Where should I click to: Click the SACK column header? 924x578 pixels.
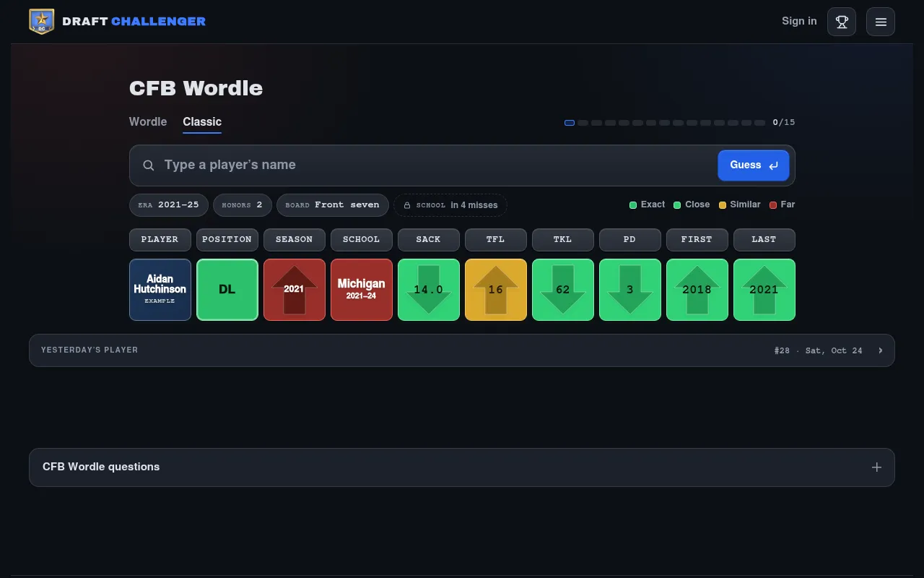[x=429, y=240]
